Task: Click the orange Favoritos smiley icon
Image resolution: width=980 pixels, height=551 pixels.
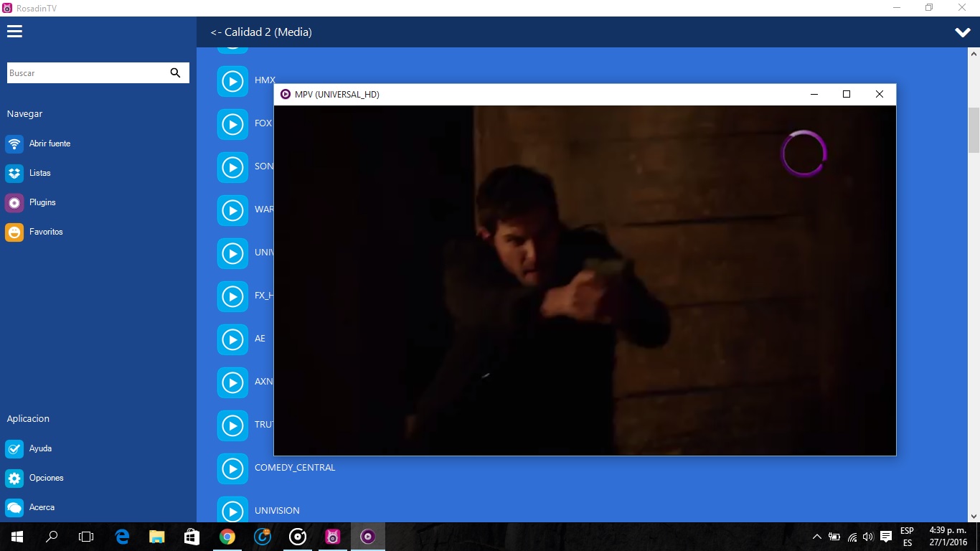Action: tap(14, 232)
